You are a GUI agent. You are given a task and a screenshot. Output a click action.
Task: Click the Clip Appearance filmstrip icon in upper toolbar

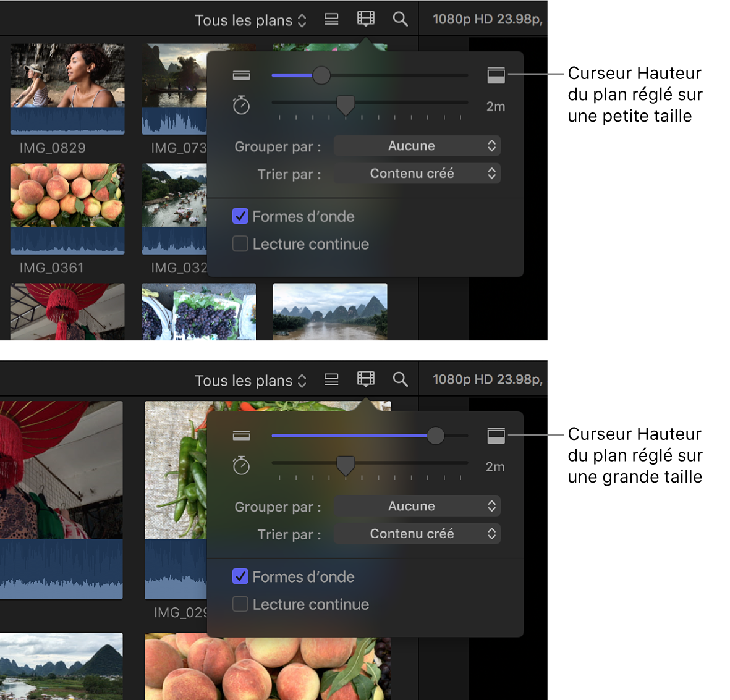coord(366,19)
